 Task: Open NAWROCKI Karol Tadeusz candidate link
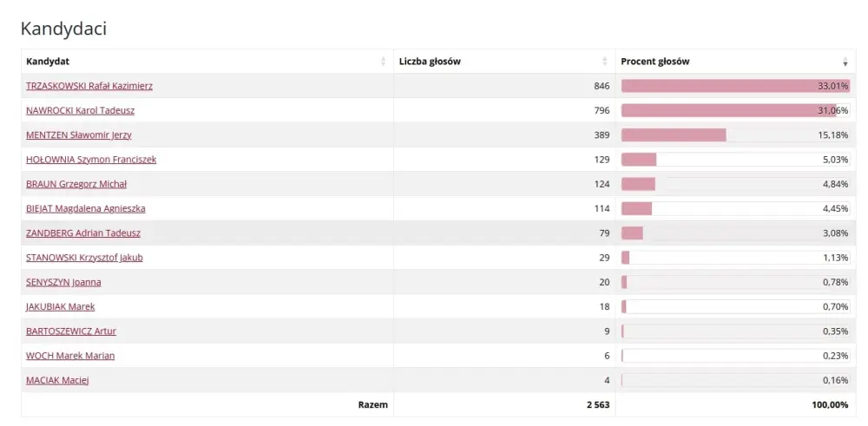80,111
